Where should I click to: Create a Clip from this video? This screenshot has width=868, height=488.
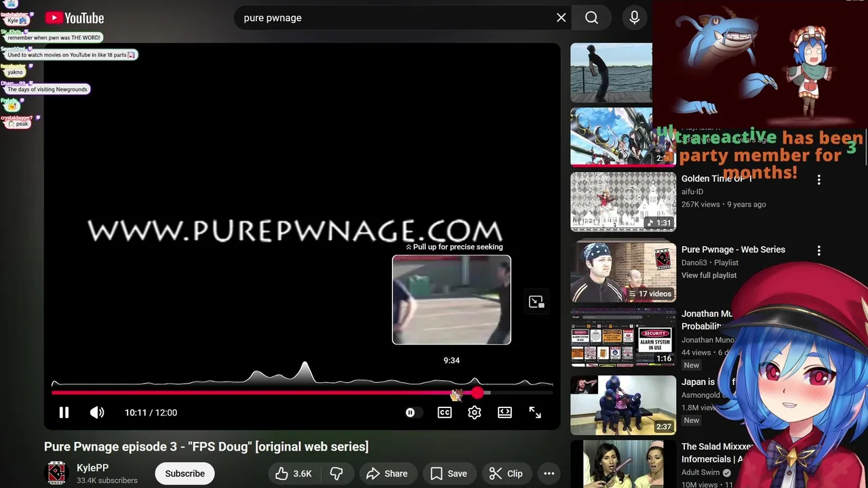506,473
